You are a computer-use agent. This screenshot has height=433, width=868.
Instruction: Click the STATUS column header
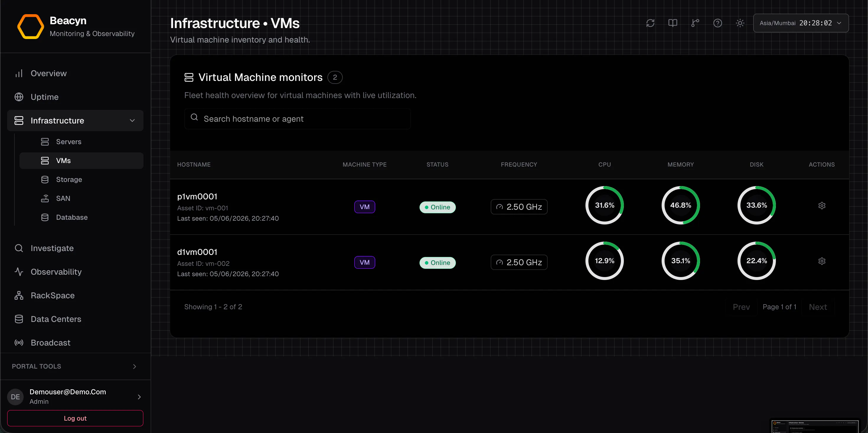pos(437,165)
